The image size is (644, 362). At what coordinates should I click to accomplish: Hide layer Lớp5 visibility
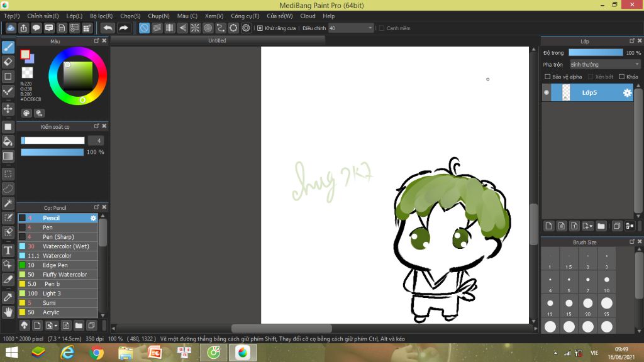(547, 92)
